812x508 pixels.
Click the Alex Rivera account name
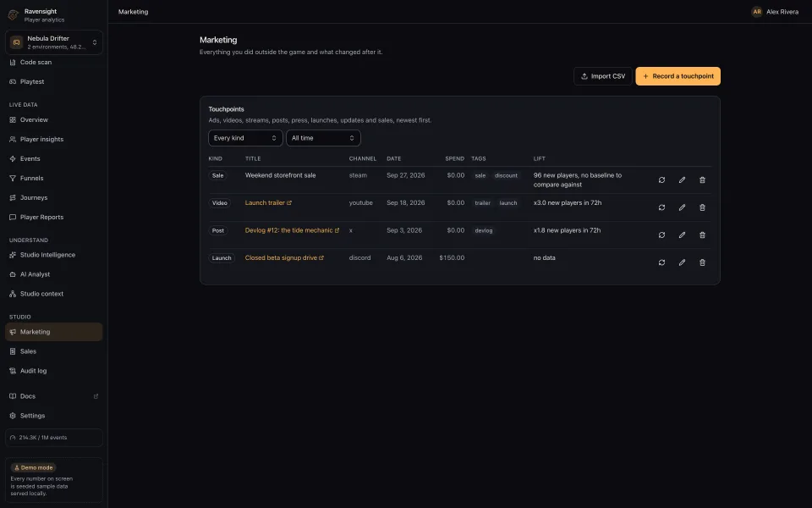click(x=782, y=11)
